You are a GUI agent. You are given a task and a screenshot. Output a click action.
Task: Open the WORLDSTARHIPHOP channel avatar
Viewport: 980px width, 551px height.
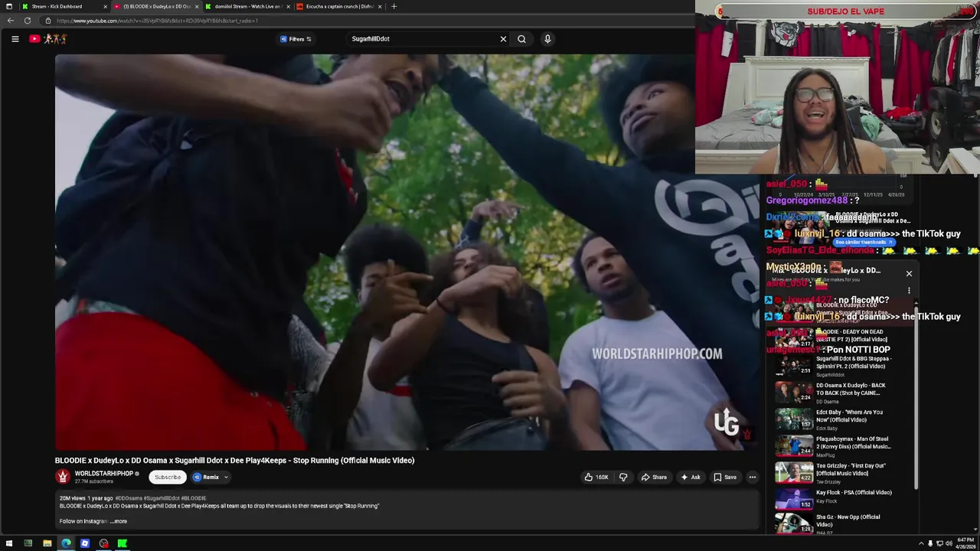pyautogui.click(x=63, y=477)
